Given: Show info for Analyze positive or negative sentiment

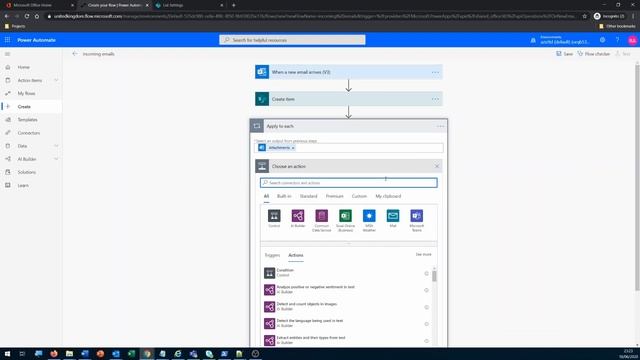Looking at the screenshot, I should [x=426, y=290].
